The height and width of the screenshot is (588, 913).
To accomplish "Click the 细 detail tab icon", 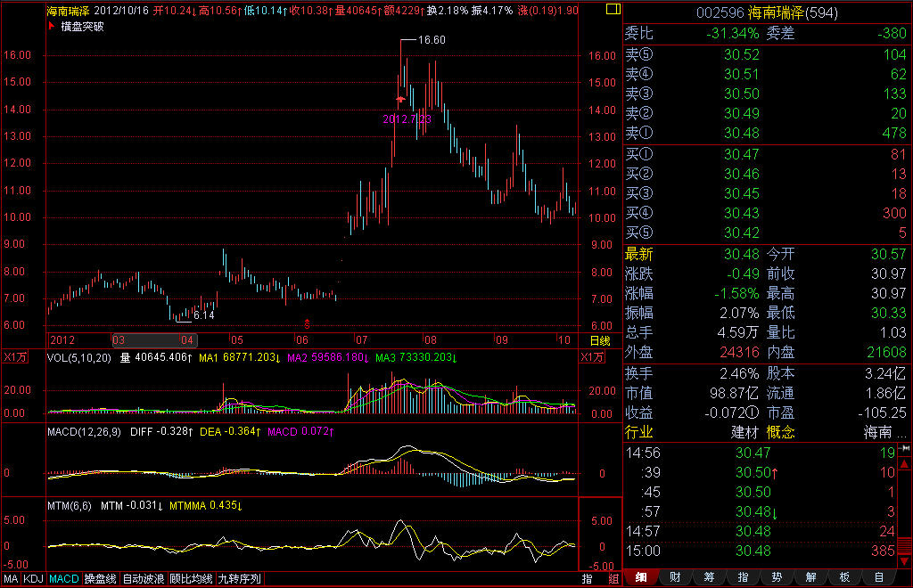I will (641, 577).
